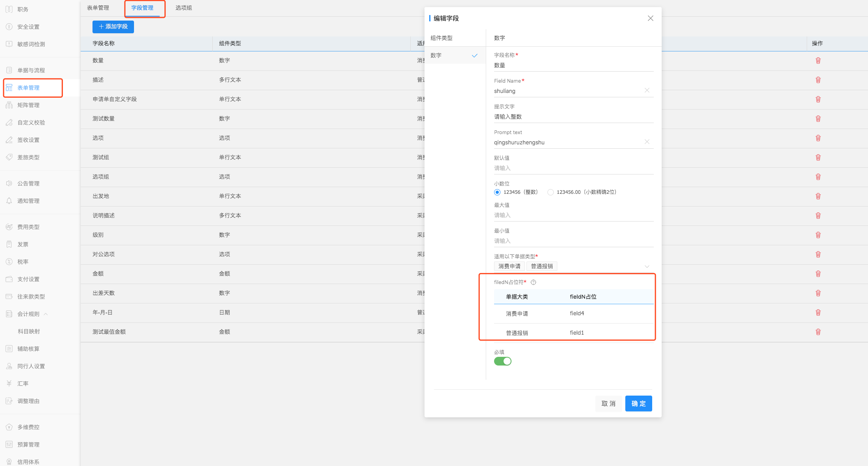This screenshot has width=868, height=466.
Task: Delete the 说明描述 row
Action: (x=818, y=216)
